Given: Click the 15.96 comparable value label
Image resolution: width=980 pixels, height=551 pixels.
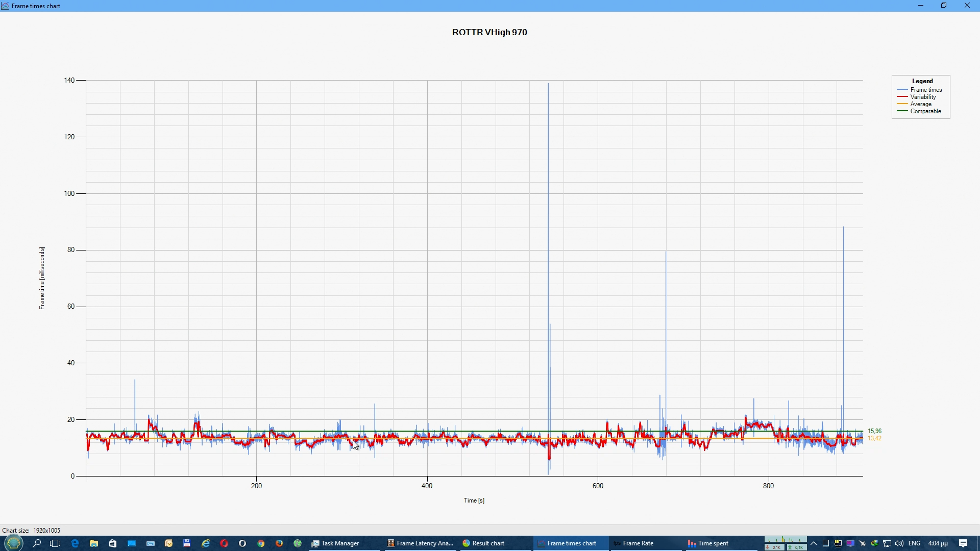Looking at the screenshot, I should click(x=874, y=431).
